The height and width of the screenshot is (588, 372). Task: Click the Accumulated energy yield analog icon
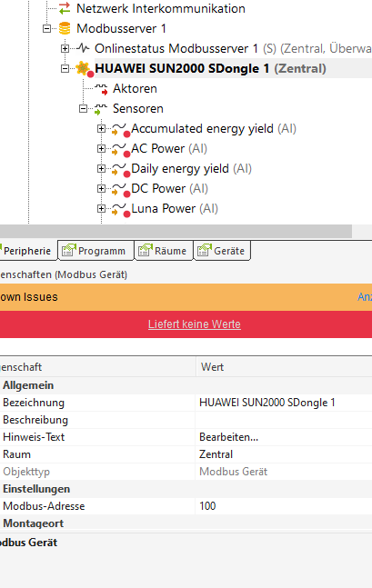click(121, 129)
